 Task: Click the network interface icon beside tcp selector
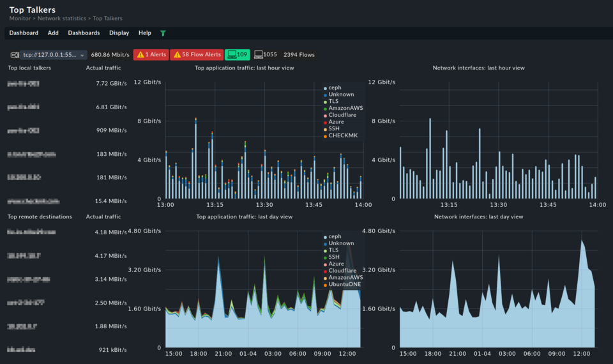[14, 55]
